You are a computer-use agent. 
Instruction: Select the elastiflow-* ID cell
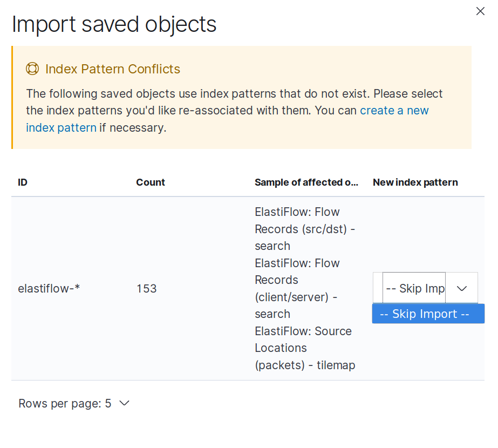pos(49,288)
